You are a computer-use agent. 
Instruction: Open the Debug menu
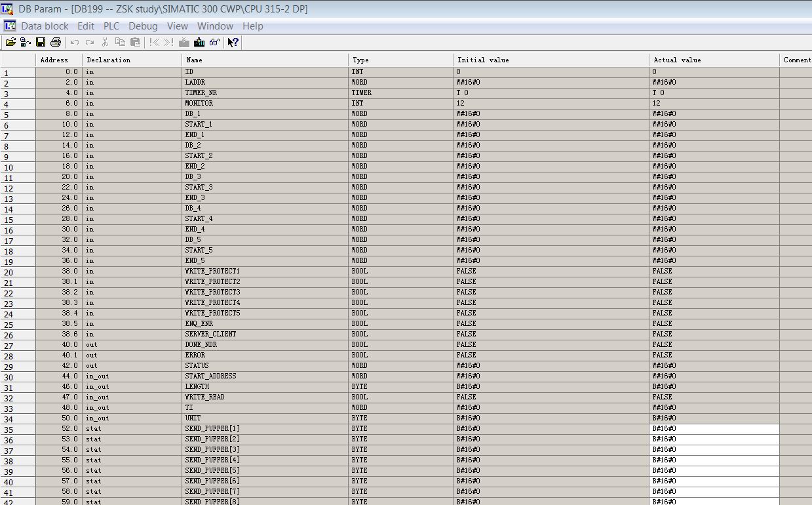(x=143, y=26)
